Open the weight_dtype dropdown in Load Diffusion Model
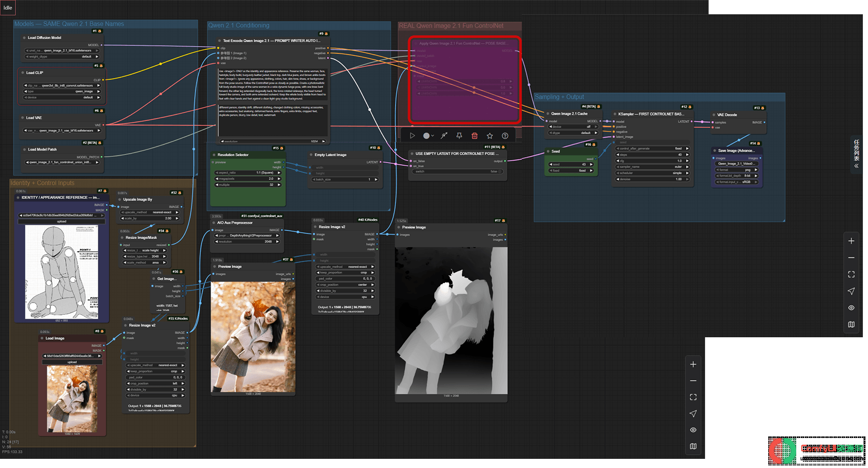 click(x=62, y=56)
